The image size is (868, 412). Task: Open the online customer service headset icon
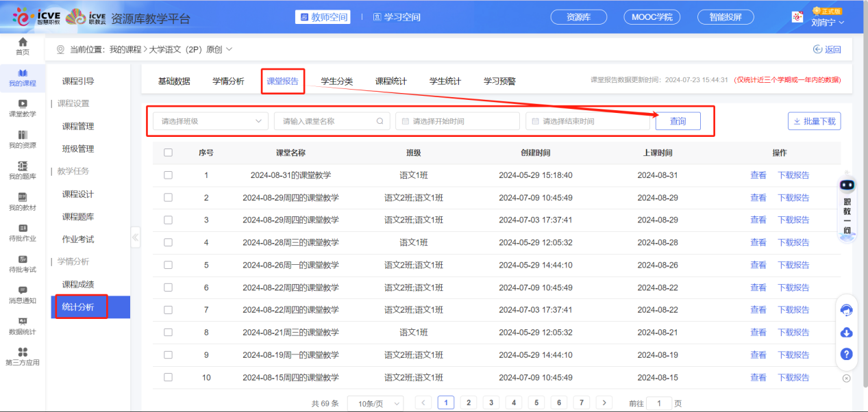click(847, 309)
